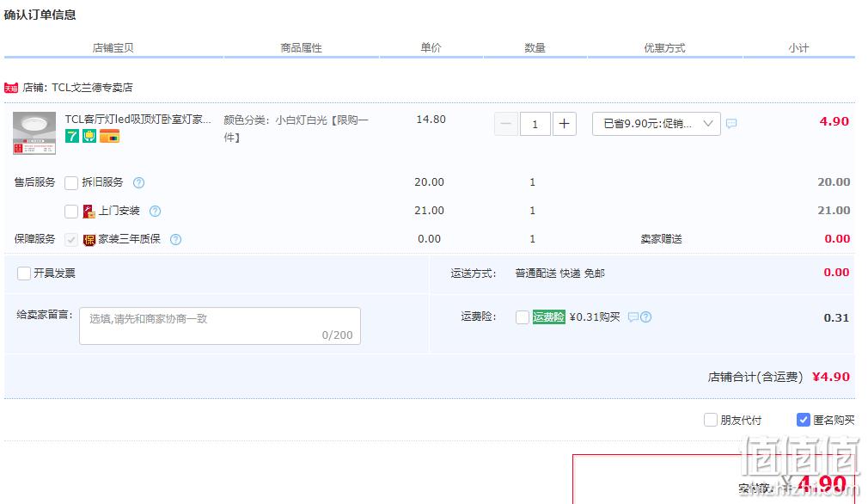
Task: Click the red shipping fee 0.00
Action: click(836, 272)
